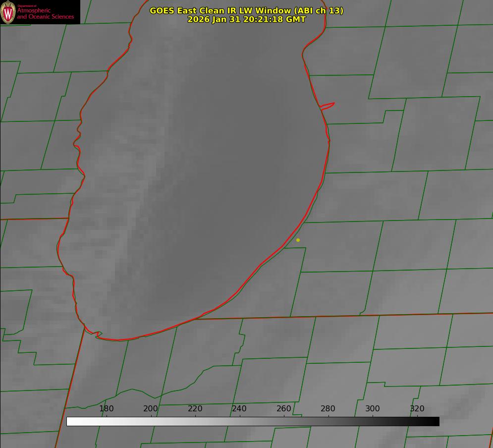493x448 pixels.
Task: Choose the 320 colorbar tick label
Action: [x=417, y=409]
